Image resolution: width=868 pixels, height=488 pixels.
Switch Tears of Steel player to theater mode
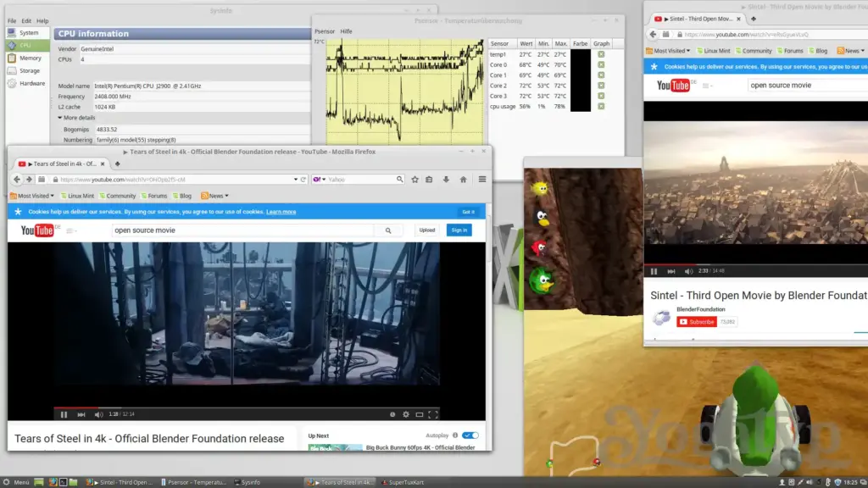pyautogui.click(x=420, y=414)
